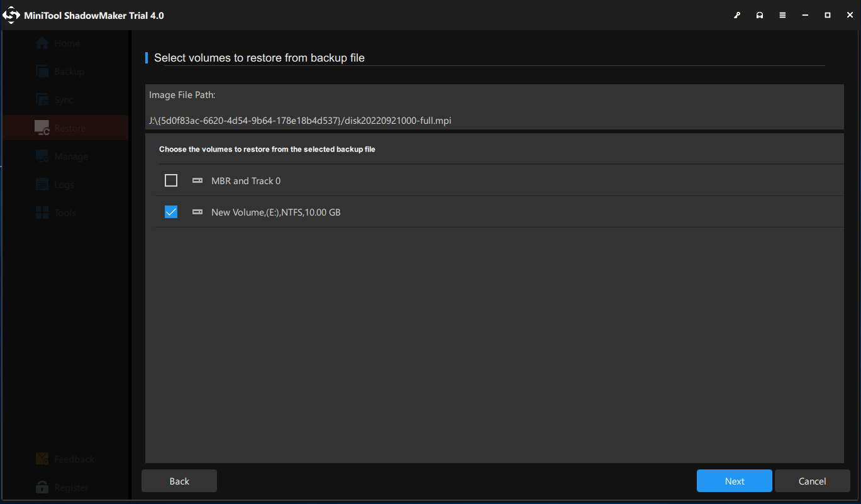The height and width of the screenshot is (504, 861).
Task: Click the Back button
Action: (x=179, y=481)
